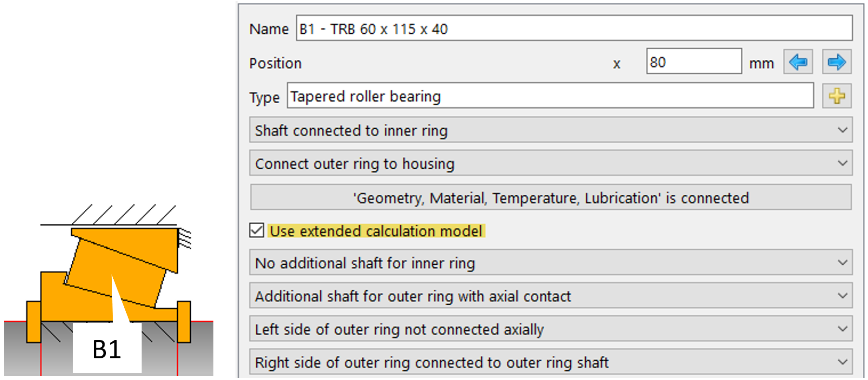Expand the Left side of outer ring dropdown
This screenshot has width=868, height=380.
(x=551, y=329)
